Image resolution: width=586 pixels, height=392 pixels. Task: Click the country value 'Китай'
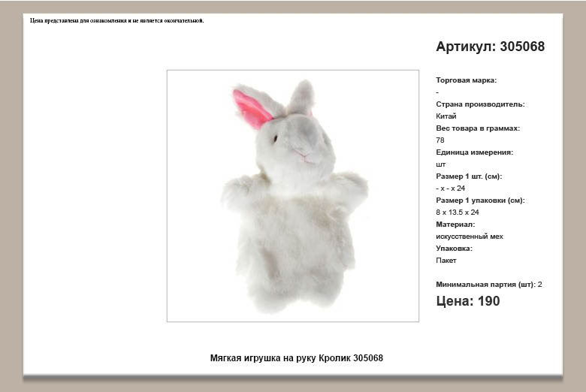[446, 116]
